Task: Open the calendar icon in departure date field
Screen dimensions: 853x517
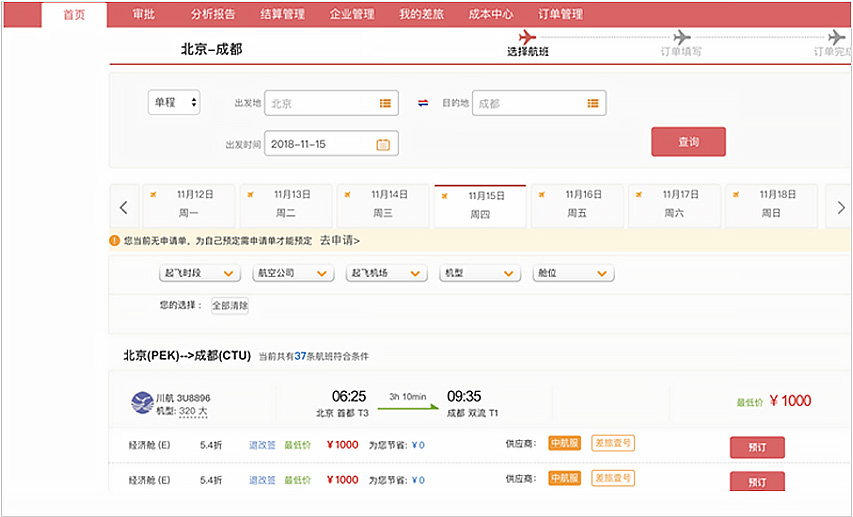Action: coord(382,144)
